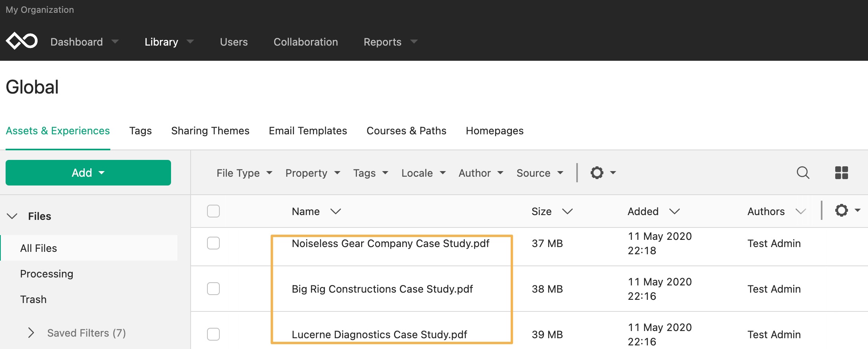Switch to the Tags tab

point(140,131)
